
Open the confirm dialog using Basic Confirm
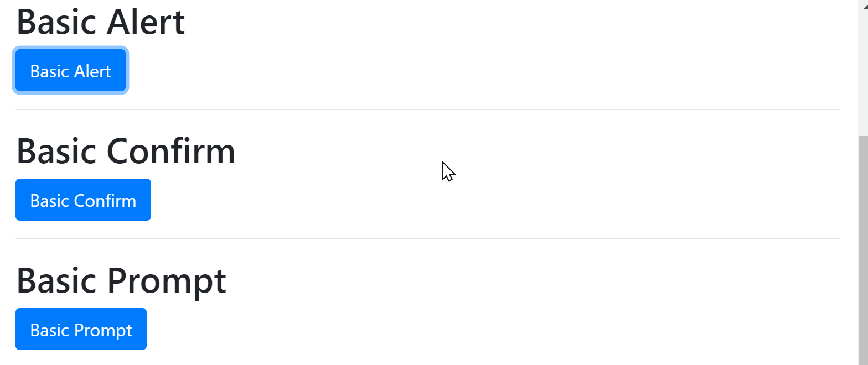click(x=83, y=200)
